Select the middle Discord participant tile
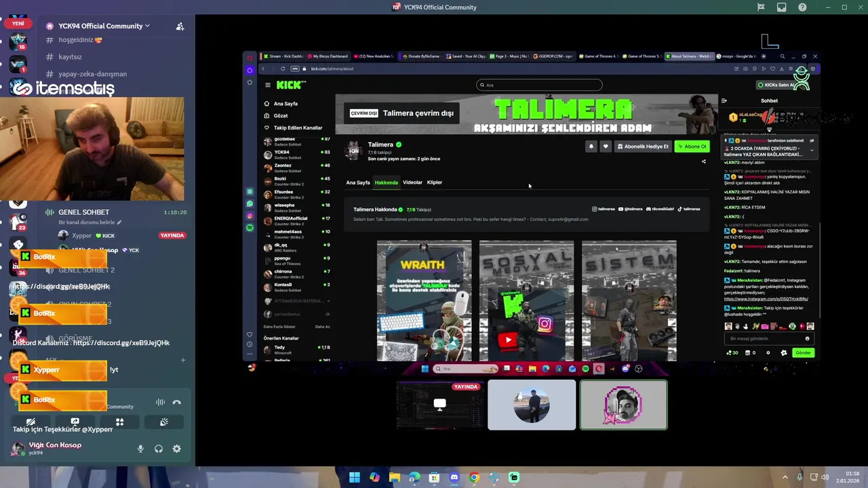The height and width of the screenshot is (488, 868). tap(532, 405)
